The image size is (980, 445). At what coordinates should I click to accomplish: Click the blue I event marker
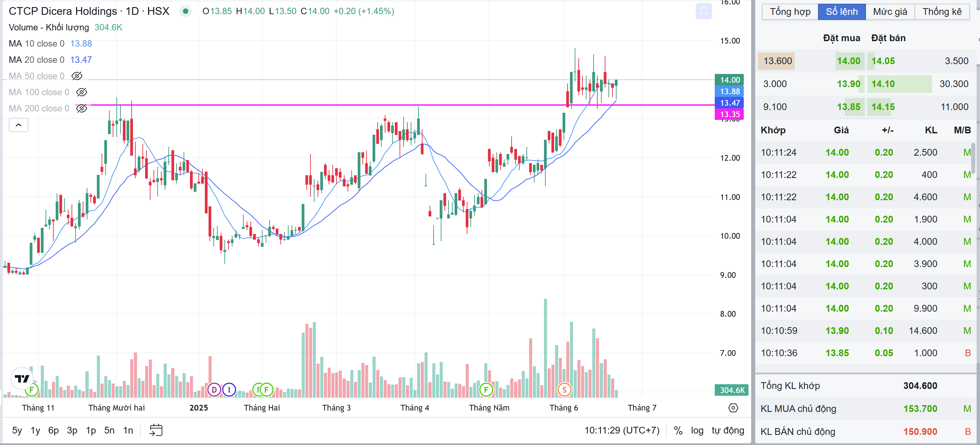point(229,389)
